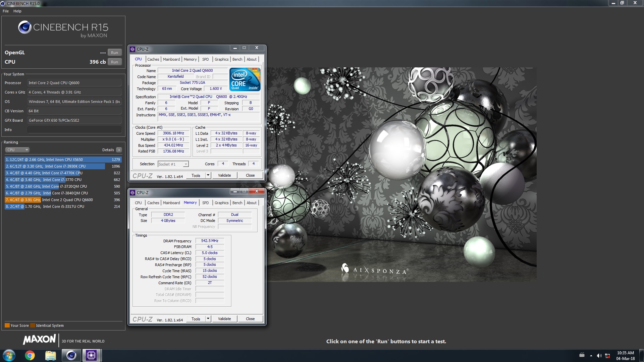Open the Help menu
Image resolution: width=644 pixels, height=362 pixels.
pos(17,11)
